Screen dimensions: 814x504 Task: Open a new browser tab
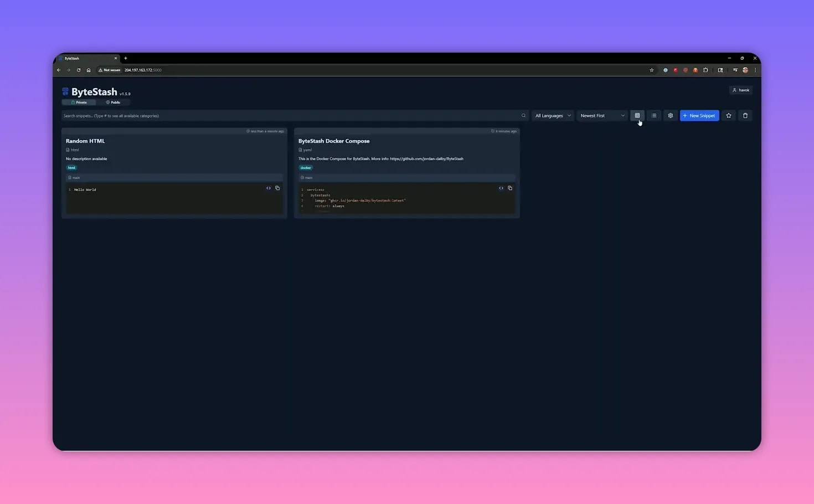[126, 58]
